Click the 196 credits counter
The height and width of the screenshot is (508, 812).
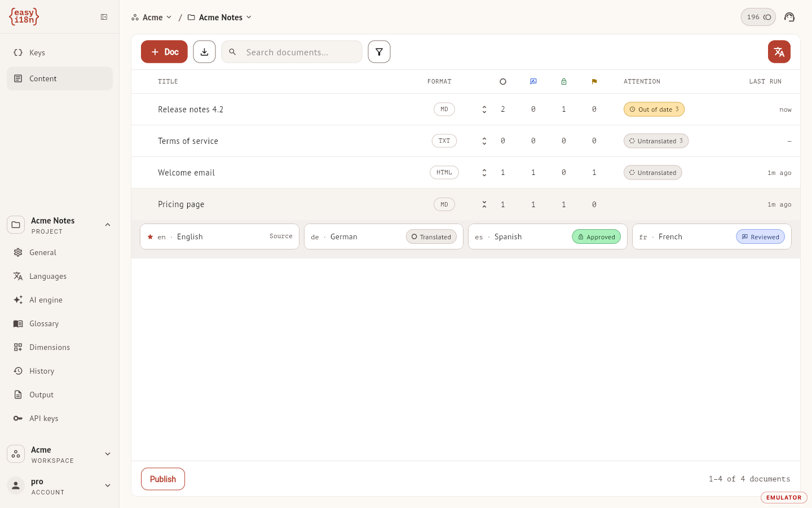tap(758, 17)
